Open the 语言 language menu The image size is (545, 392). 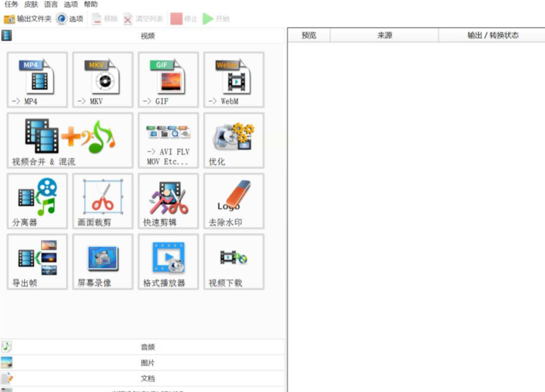51,4
